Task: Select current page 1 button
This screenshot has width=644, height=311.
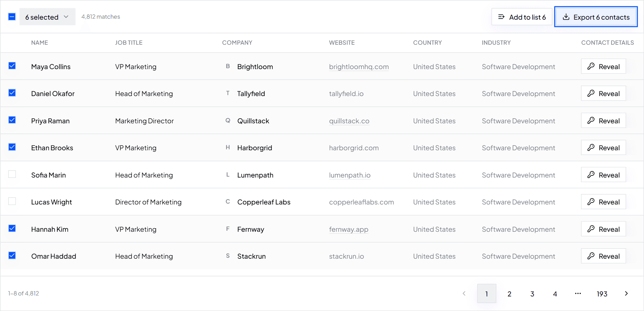Action: (487, 294)
